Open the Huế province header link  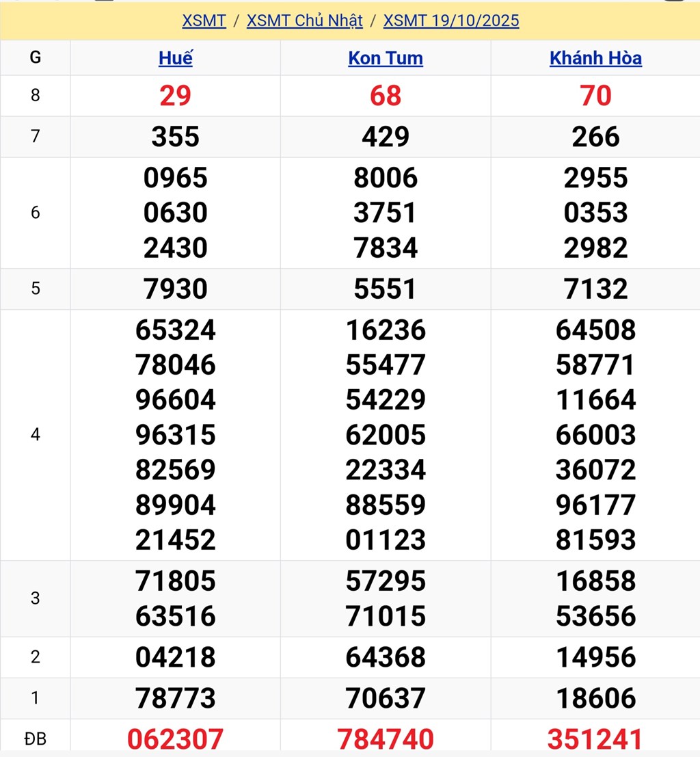click(176, 58)
